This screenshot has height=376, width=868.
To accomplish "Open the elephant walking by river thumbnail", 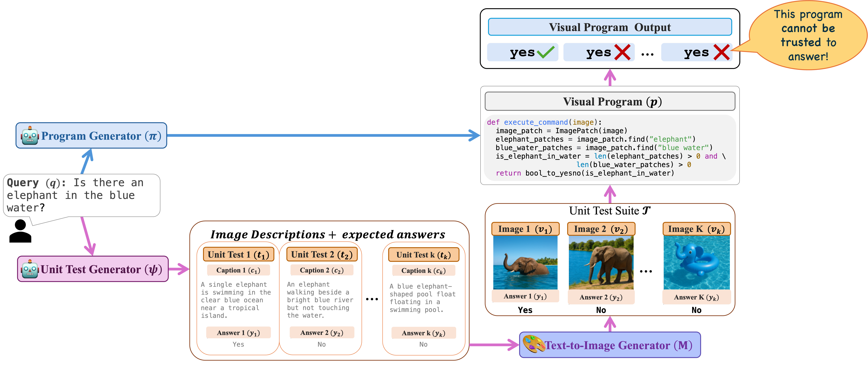I will tap(601, 263).
